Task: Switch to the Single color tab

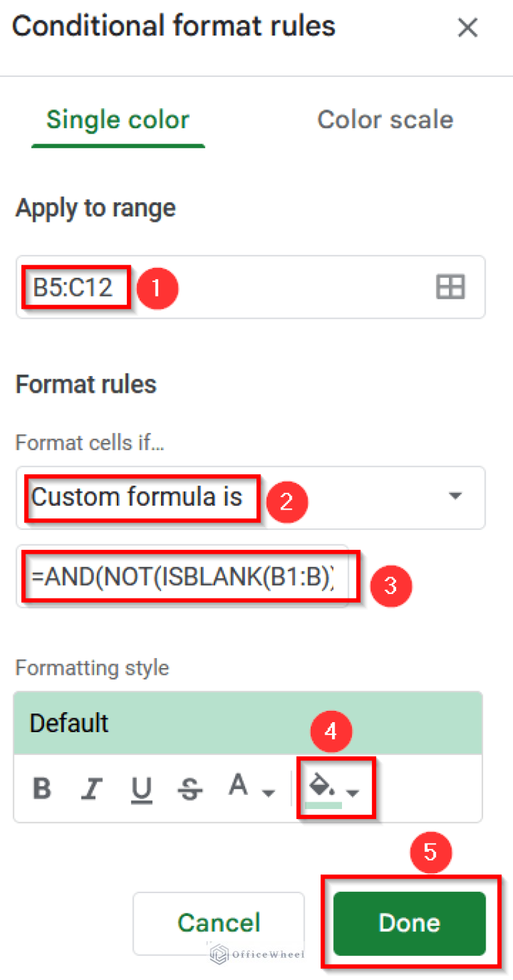Action: point(118,120)
